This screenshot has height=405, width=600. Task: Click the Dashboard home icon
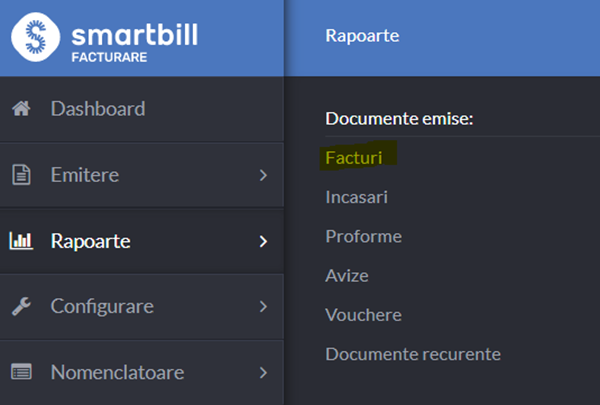coord(21,108)
